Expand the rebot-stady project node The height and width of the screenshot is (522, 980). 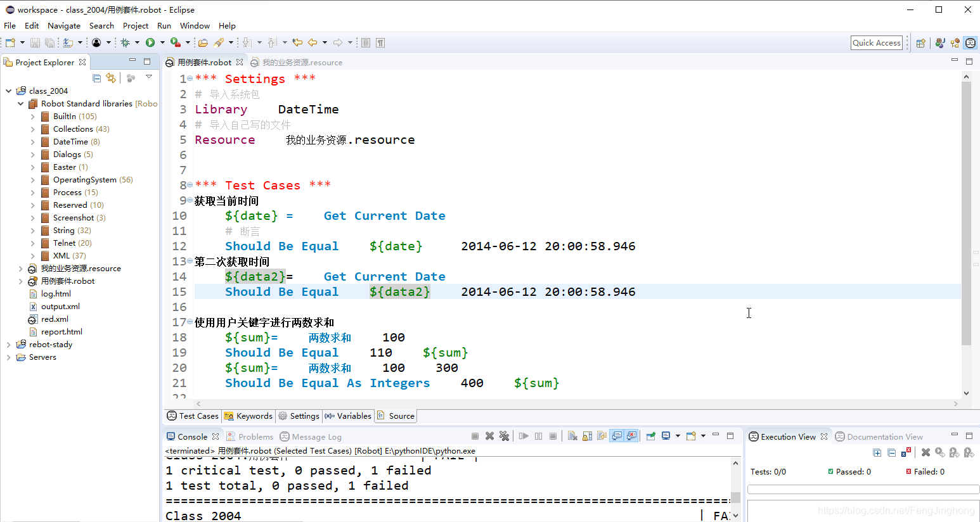8,345
